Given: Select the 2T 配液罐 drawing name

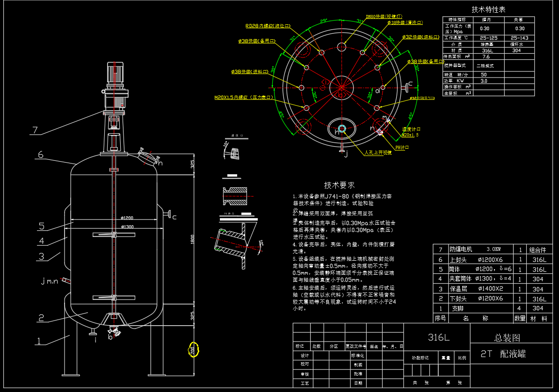Looking at the screenshot, I should tap(503, 354).
